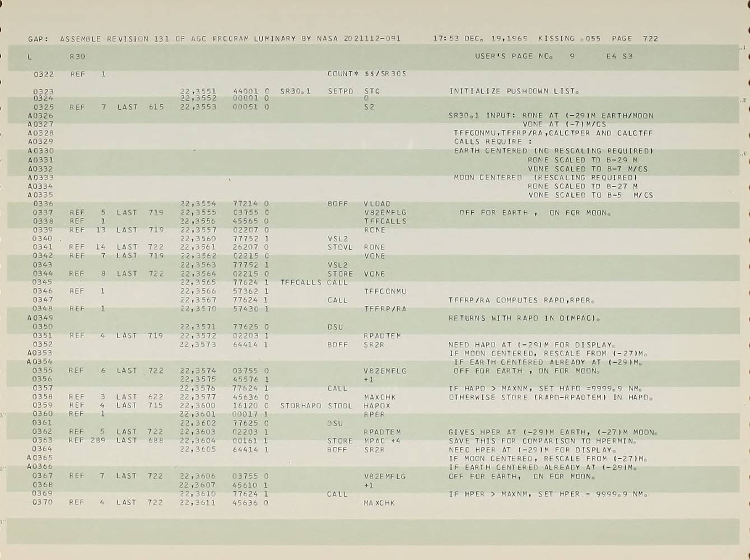Click comment 'NEED HPER AT (-29)M FOR DISPLAY.'
750x560 pixels.
tap(532, 450)
